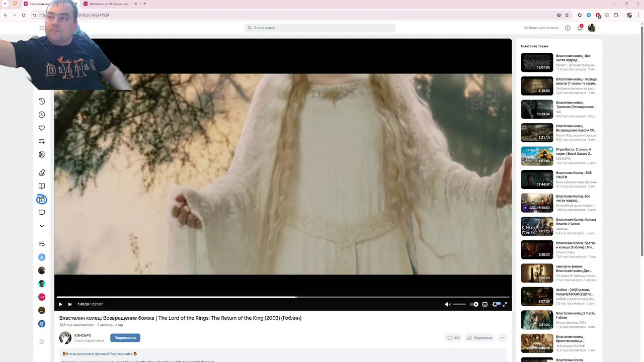Open 'Властелин Колец - ВСЕ ЧАСТИ' video
This screenshot has height=362, width=644.
574,175
